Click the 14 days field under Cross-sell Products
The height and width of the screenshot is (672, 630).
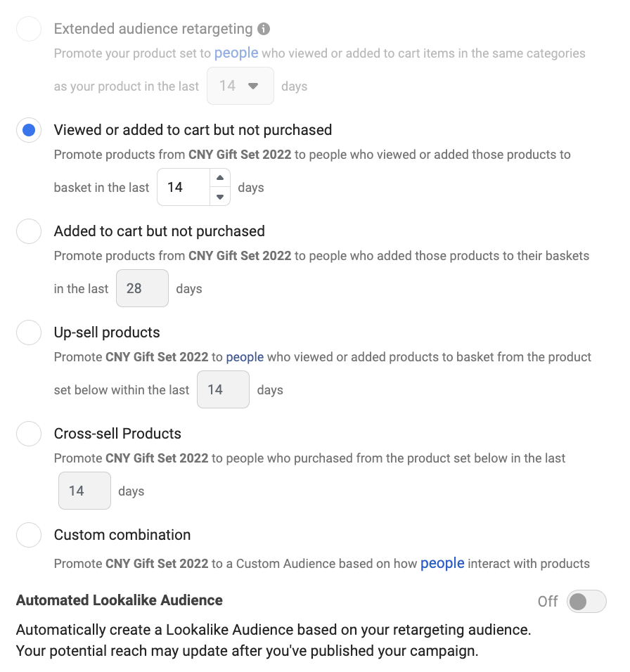[84, 491]
